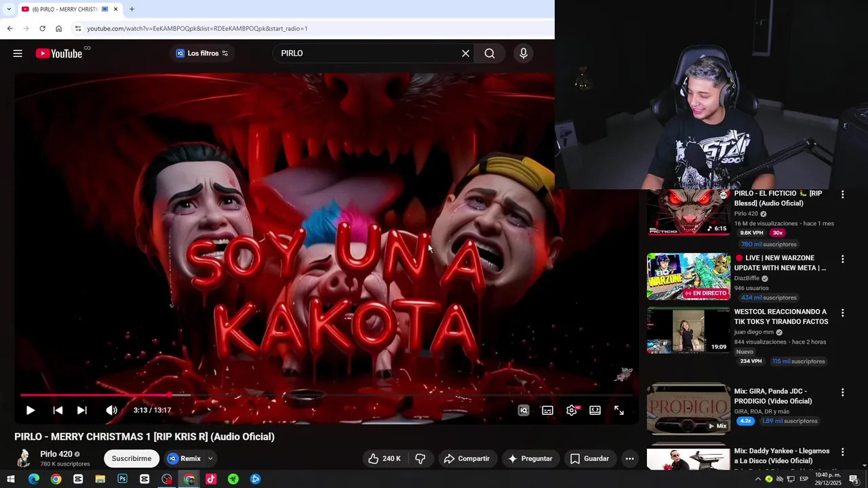Click the Guardar save button

[x=589, y=459]
